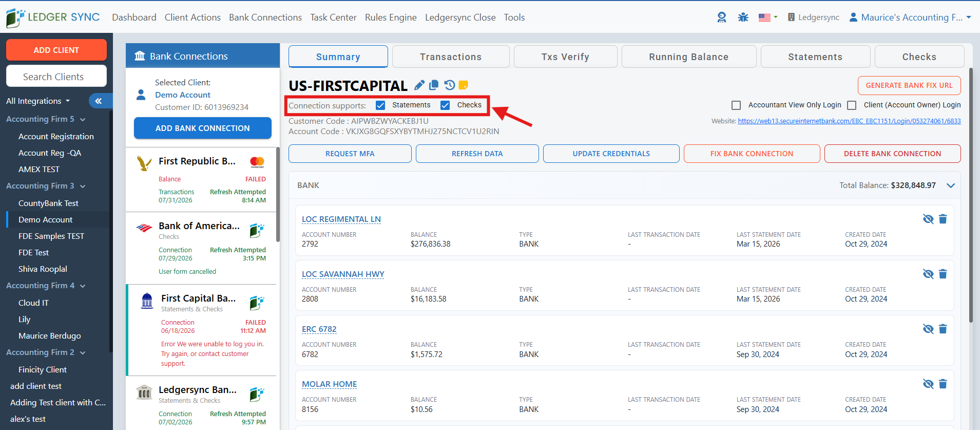Click the Ledger Sync logo

coord(53,17)
